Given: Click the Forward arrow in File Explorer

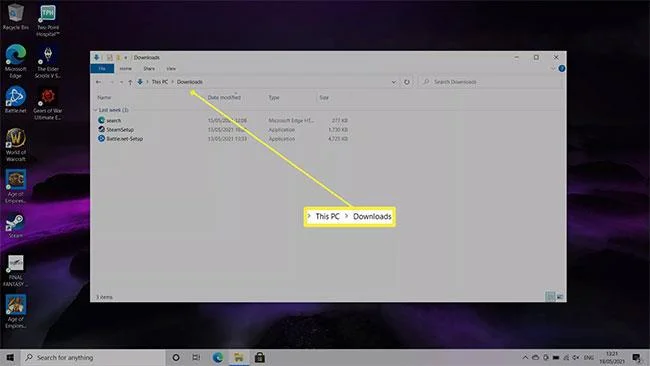Looking at the screenshot, I should [111, 82].
